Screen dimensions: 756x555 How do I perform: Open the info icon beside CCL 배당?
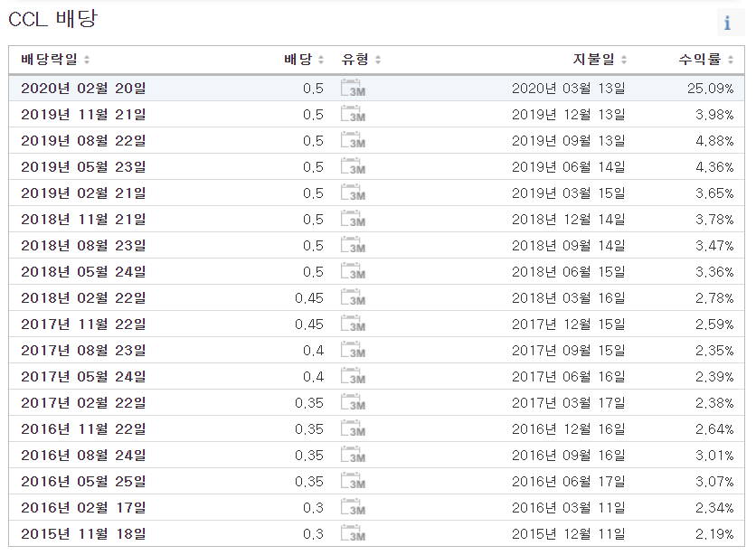(730, 23)
